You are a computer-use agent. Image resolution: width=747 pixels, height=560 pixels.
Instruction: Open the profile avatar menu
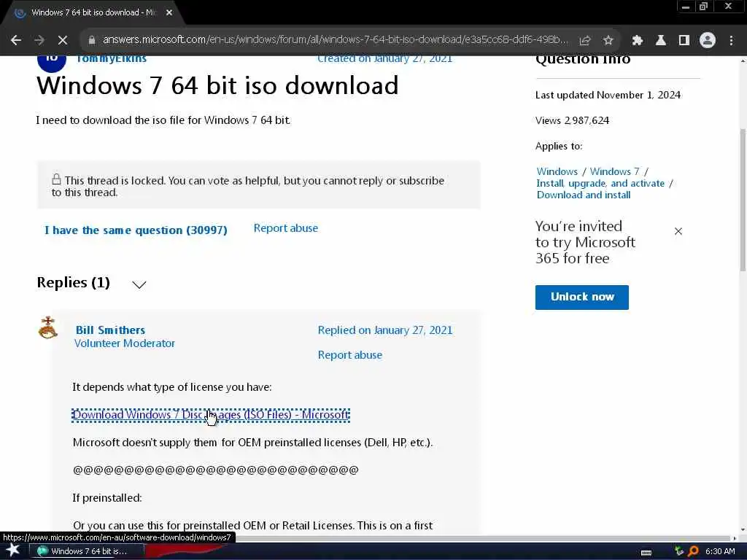(708, 41)
